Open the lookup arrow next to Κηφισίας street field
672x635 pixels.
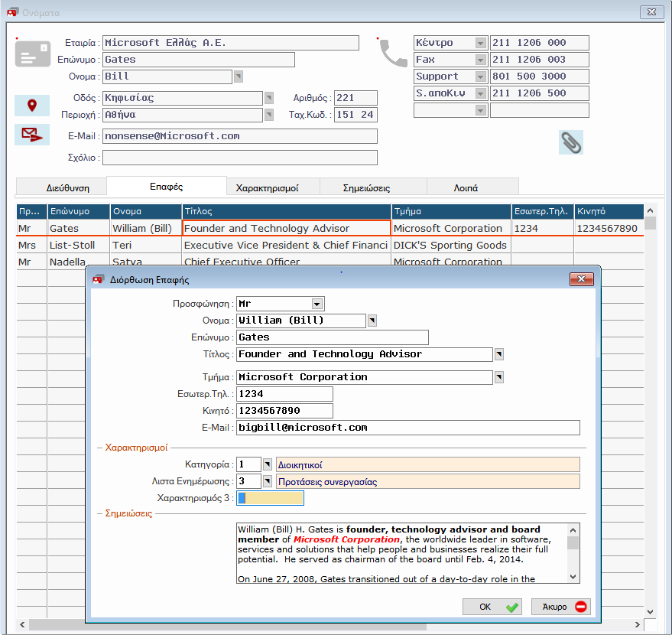click(268, 98)
